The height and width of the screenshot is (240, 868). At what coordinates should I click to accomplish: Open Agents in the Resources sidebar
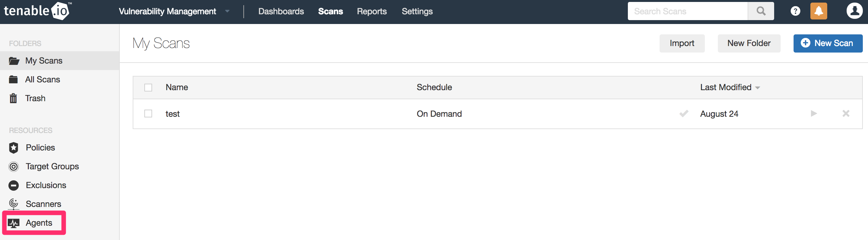[x=39, y=223]
